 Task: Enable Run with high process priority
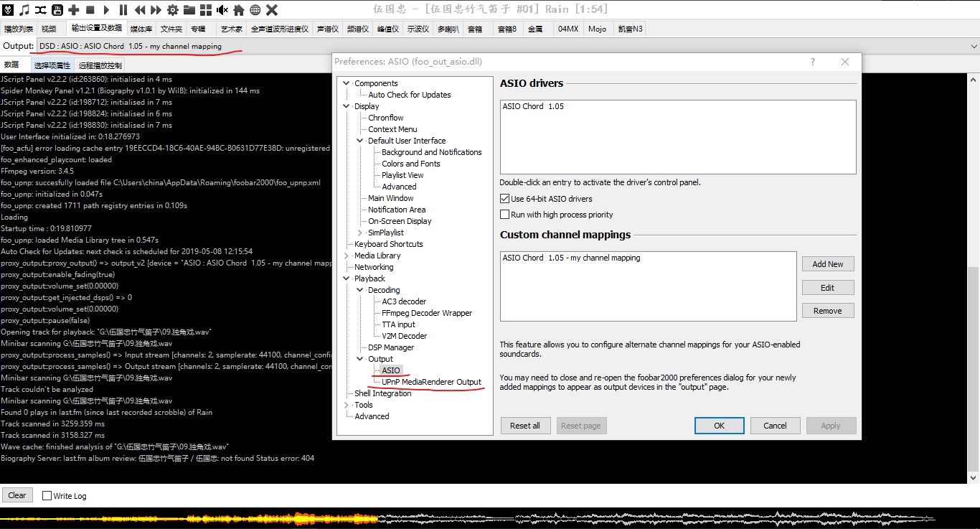505,215
